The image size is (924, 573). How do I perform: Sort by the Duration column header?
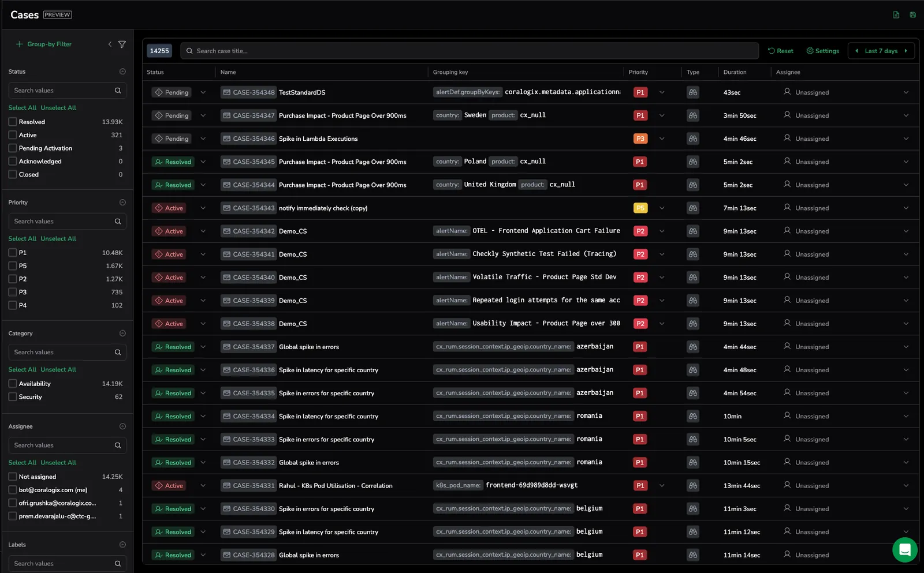coord(735,72)
